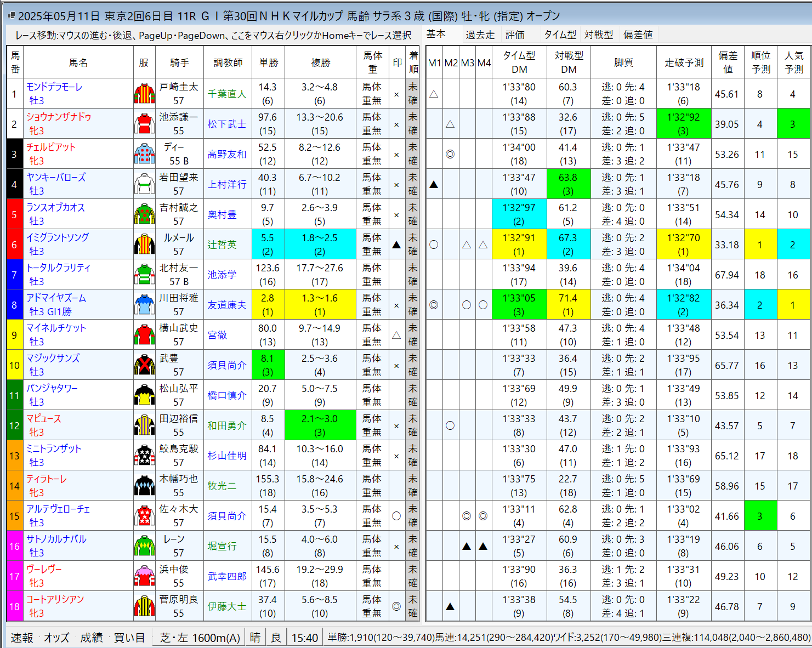Click jockey silks icon for マピュース
Viewport: 812px width, 648px height.
(x=144, y=425)
